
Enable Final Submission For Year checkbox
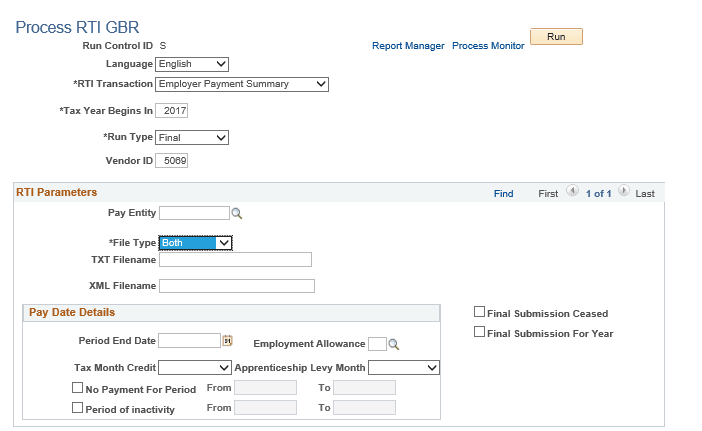[479, 332]
